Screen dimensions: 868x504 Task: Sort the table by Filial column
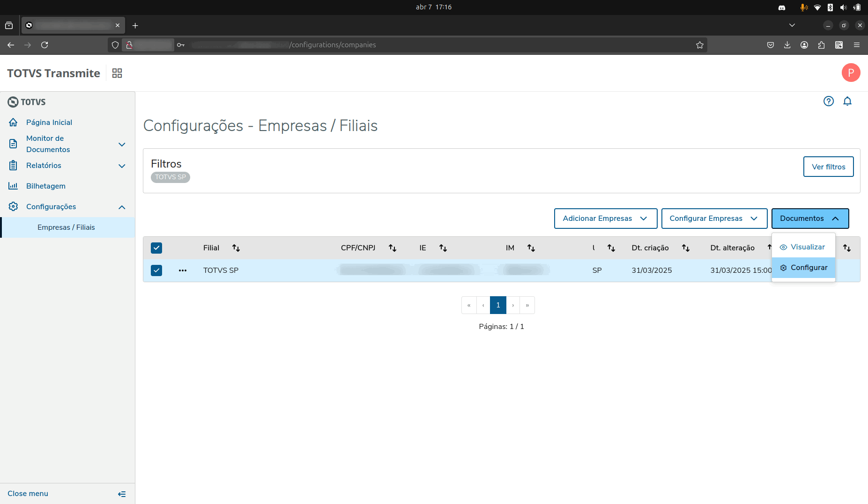point(236,248)
